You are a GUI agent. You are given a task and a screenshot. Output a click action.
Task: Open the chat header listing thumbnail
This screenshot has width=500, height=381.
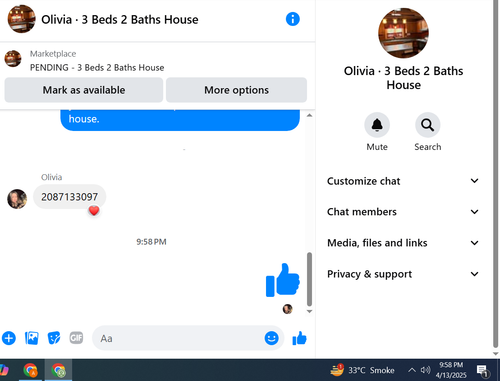tap(21, 19)
